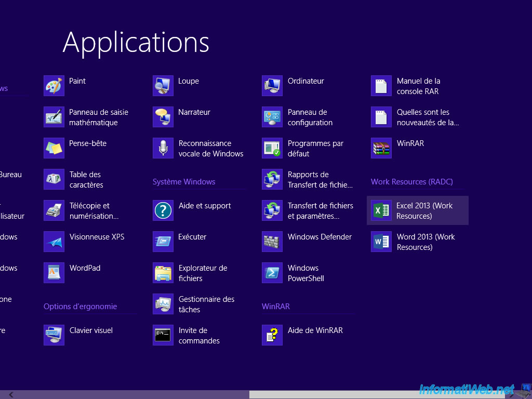Open the Invite de commandes console icon

click(163, 335)
